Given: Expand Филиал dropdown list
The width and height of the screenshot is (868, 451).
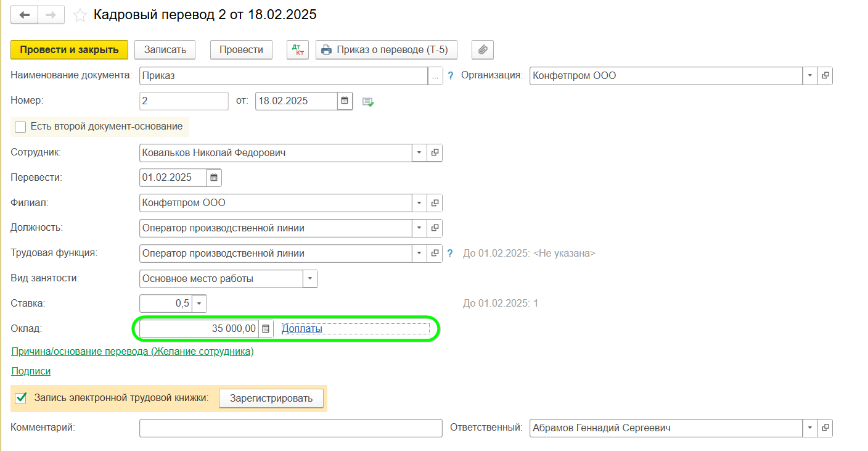Looking at the screenshot, I should (420, 203).
